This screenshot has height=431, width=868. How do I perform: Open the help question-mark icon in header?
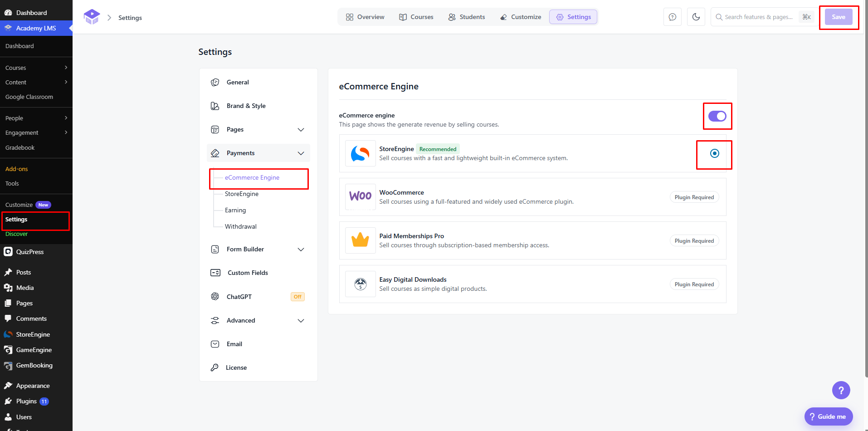(x=673, y=17)
